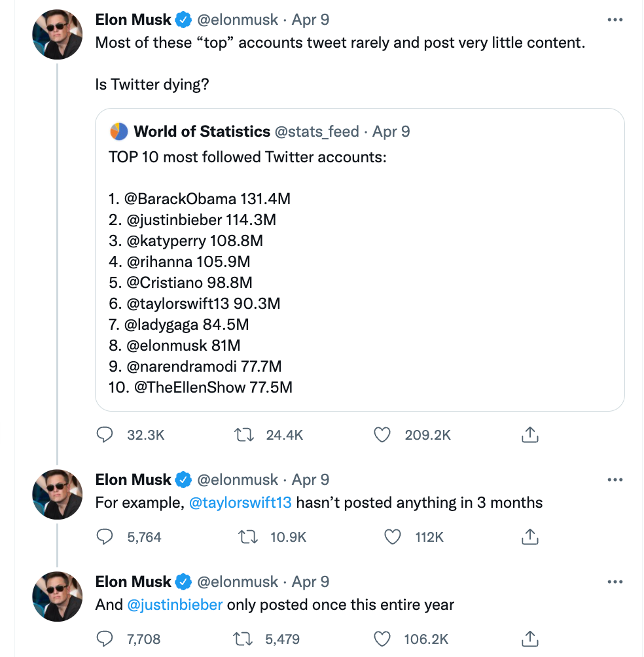This screenshot has height=657, width=644.
Task: Click Elon Musk's avatar on the first tweet
Action: click(57, 35)
